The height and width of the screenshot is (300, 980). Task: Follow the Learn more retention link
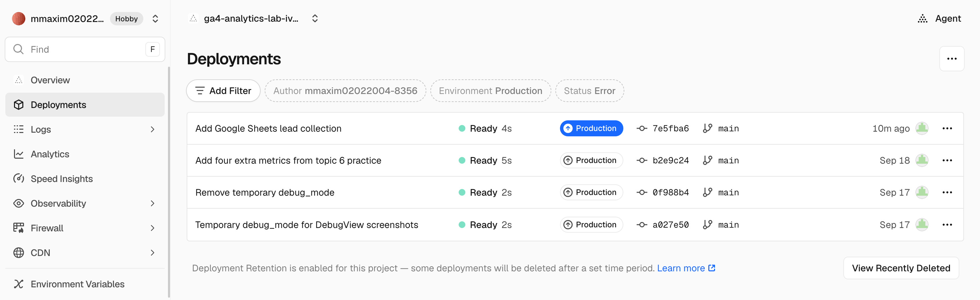click(686, 268)
